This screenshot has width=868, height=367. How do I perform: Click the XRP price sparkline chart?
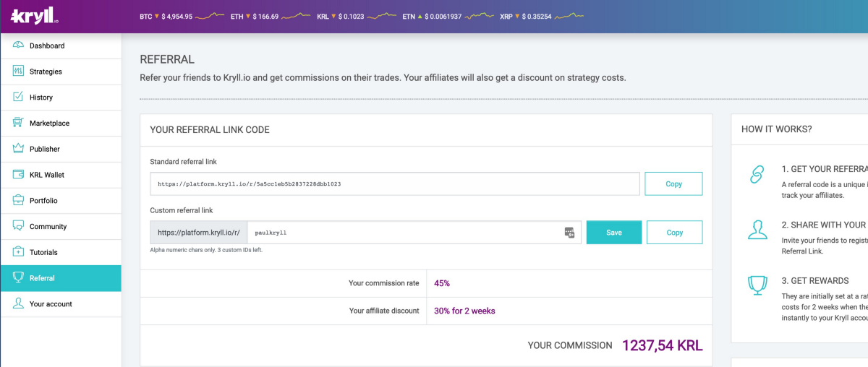pyautogui.click(x=569, y=15)
